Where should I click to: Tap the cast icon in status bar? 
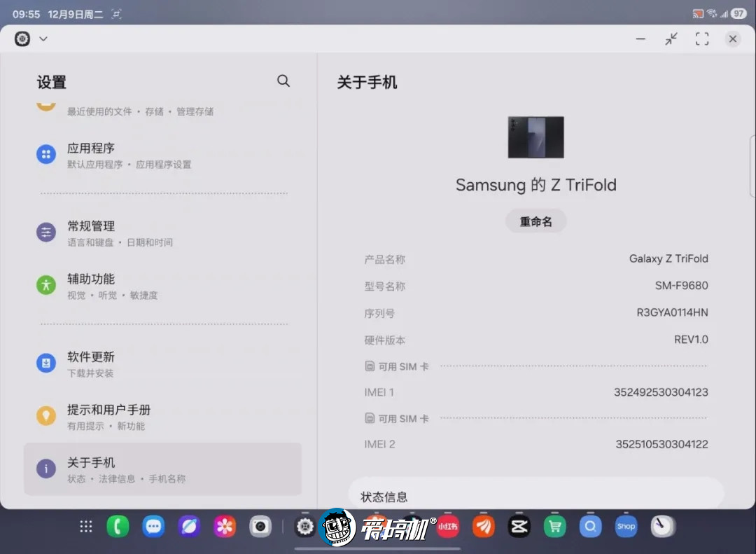pyautogui.click(x=698, y=14)
